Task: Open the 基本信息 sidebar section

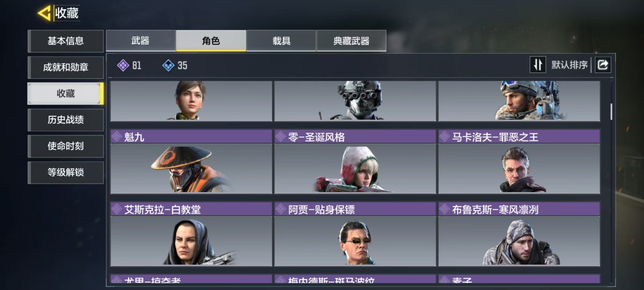Action: pos(66,41)
